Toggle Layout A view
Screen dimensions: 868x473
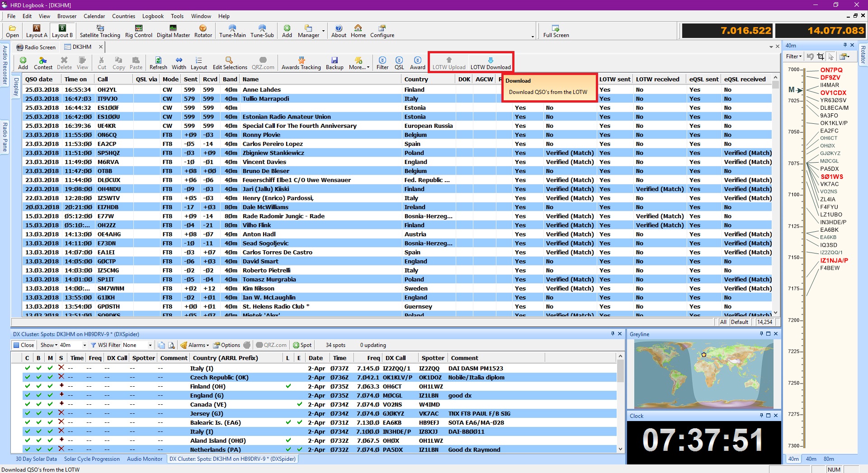point(37,31)
